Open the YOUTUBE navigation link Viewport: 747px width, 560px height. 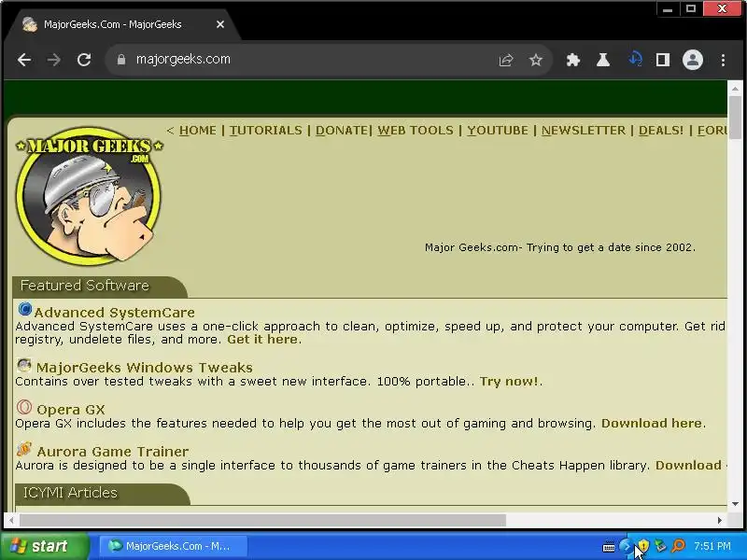498,131
